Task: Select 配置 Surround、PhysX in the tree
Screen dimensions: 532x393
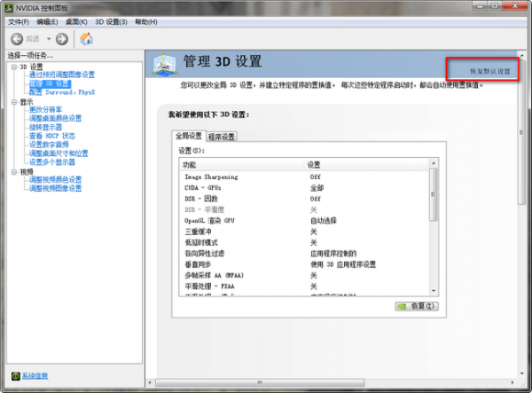Action: tap(62, 92)
